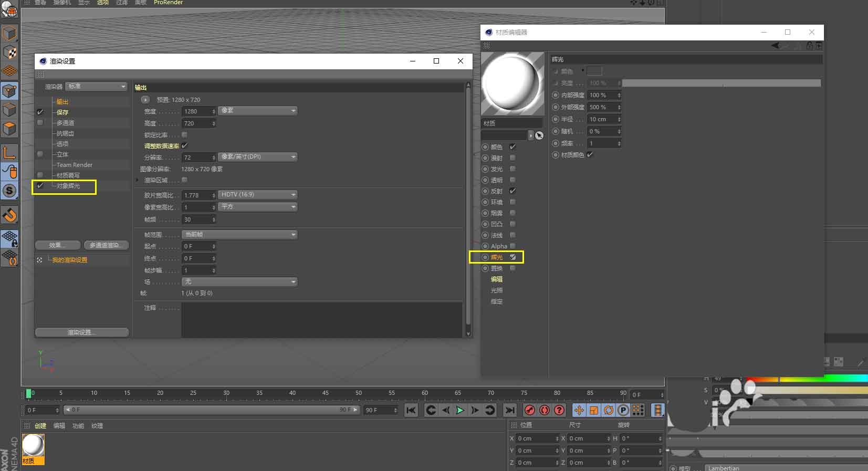This screenshot has height=471, width=868.
Task: Click the record active objects button
Action: pyautogui.click(x=530, y=410)
